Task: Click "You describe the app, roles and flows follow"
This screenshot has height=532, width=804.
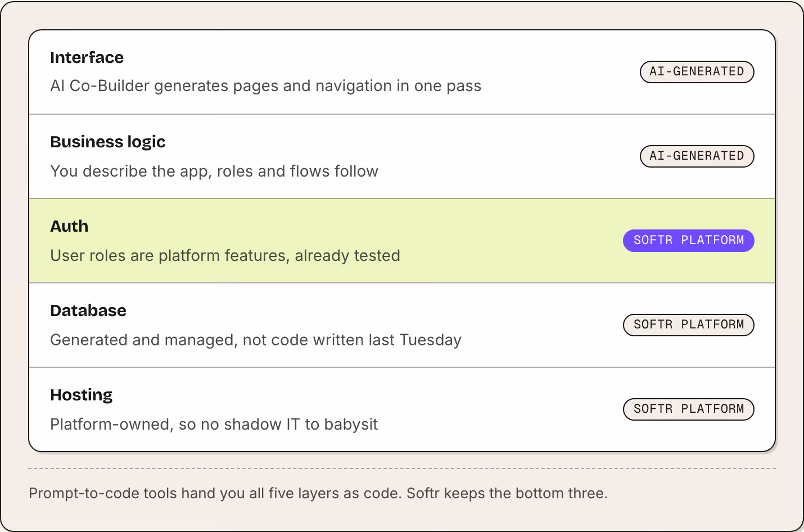Action: pos(214,171)
